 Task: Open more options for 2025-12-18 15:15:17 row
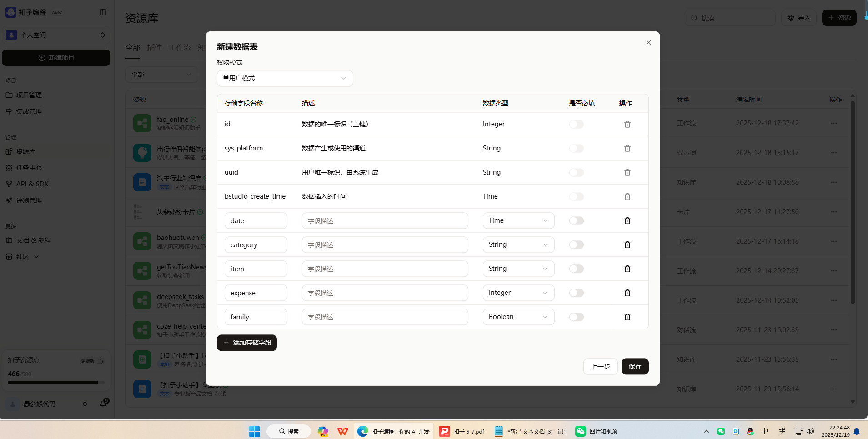[x=834, y=153]
